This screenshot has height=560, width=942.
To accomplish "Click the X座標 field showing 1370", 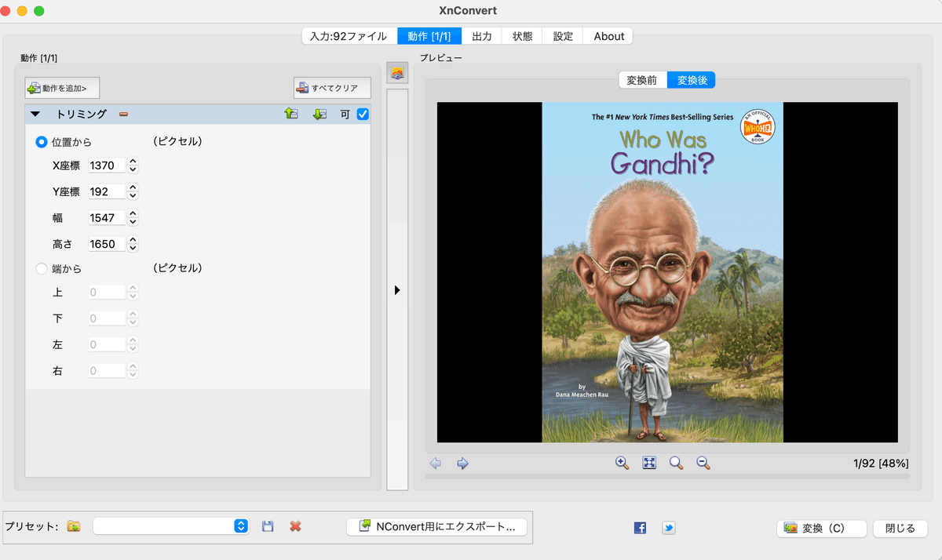I will (108, 165).
